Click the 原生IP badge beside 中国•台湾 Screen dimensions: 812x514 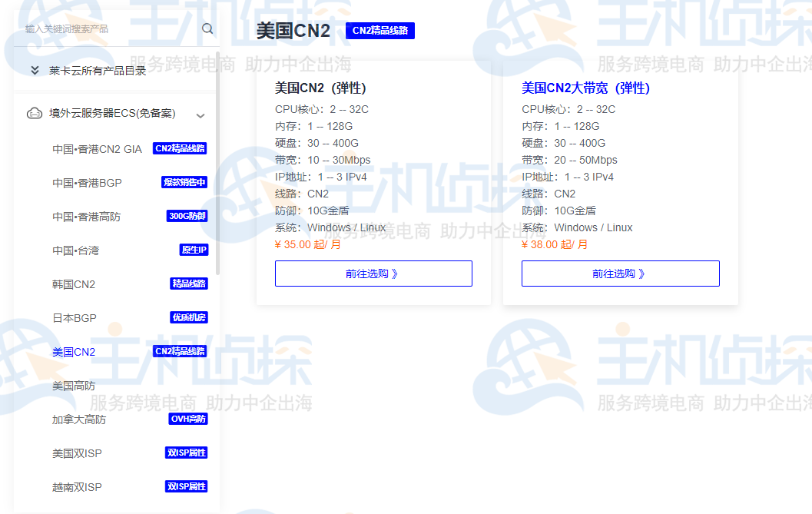click(x=193, y=250)
